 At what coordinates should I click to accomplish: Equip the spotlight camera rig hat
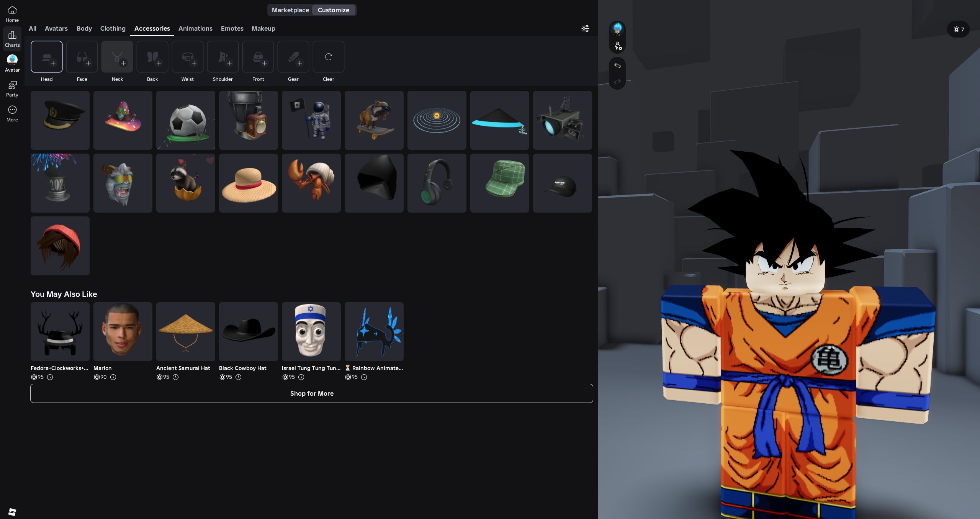coord(563,120)
